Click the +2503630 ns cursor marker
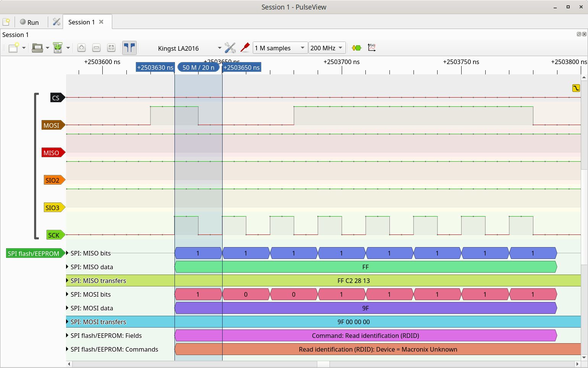The image size is (588, 368). [x=155, y=67]
